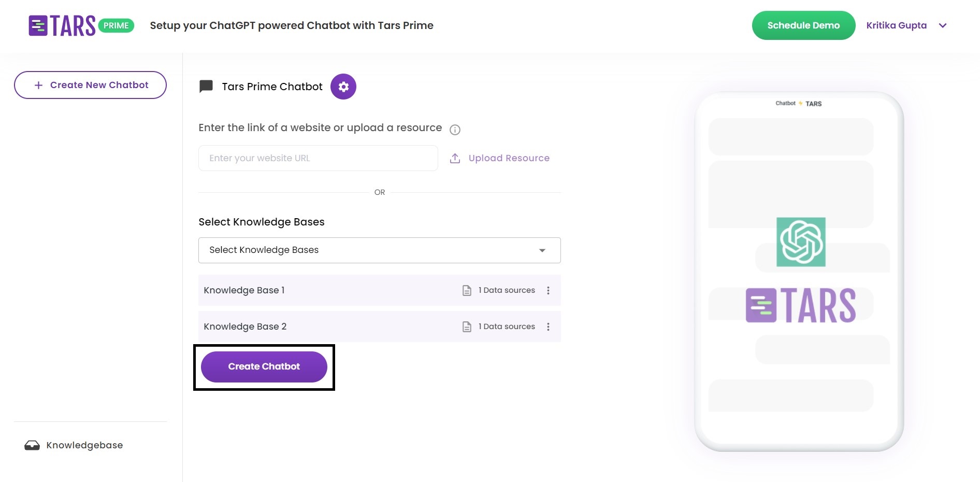The image size is (980, 482).
Task: Open the three-dot menu for Knowledge Base 2
Action: point(548,327)
